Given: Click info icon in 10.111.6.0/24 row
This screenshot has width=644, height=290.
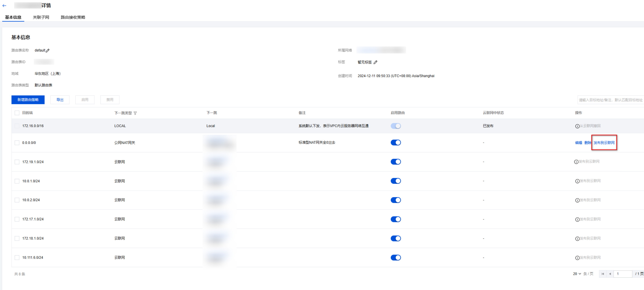Looking at the screenshot, I should click(x=577, y=258).
